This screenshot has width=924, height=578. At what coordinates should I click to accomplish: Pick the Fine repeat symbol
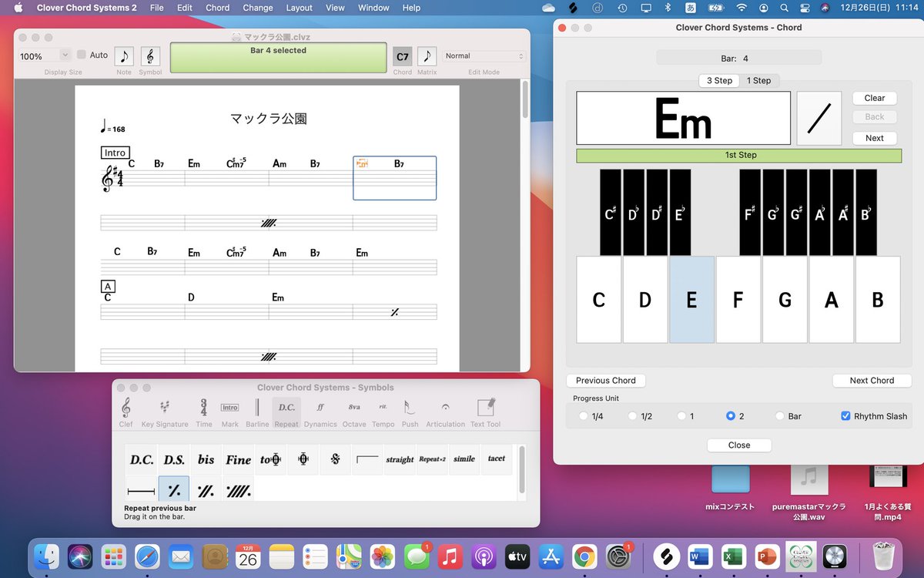click(x=238, y=459)
